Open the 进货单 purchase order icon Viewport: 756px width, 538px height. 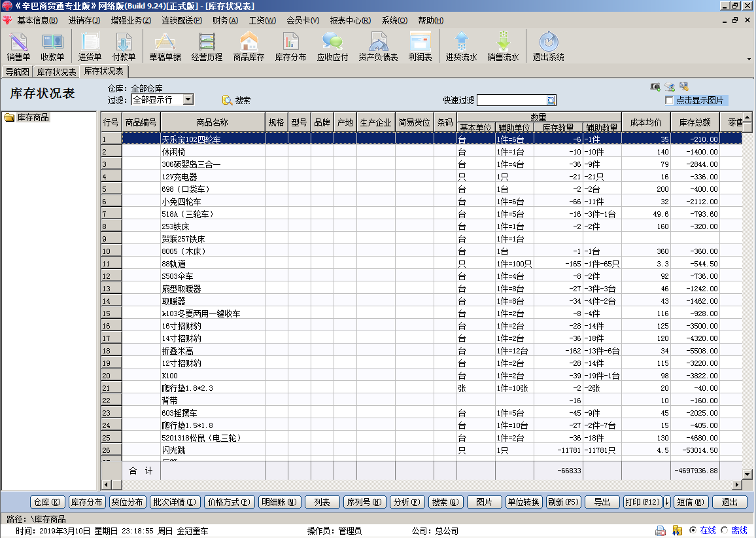click(90, 46)
